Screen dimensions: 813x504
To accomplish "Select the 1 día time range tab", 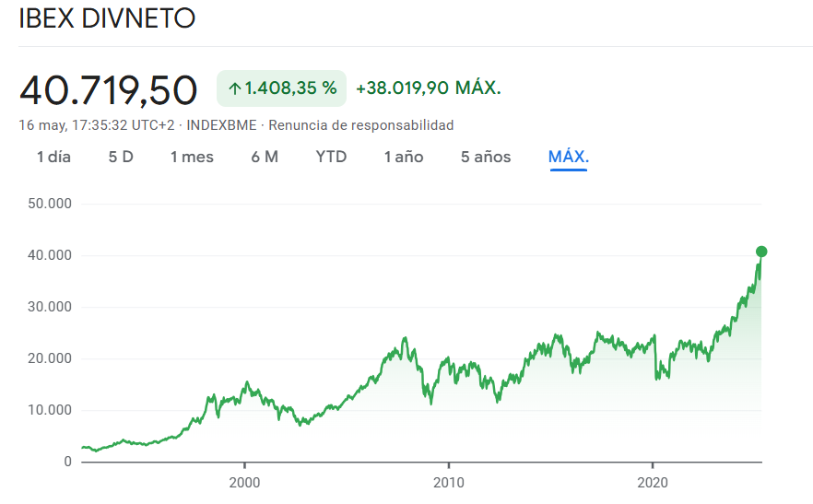I will 53,157.
